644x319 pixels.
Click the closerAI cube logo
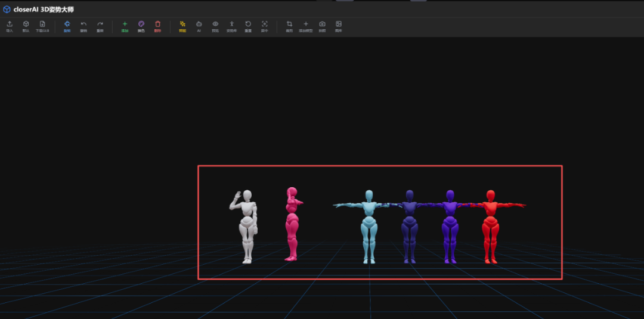pos(7,10)
